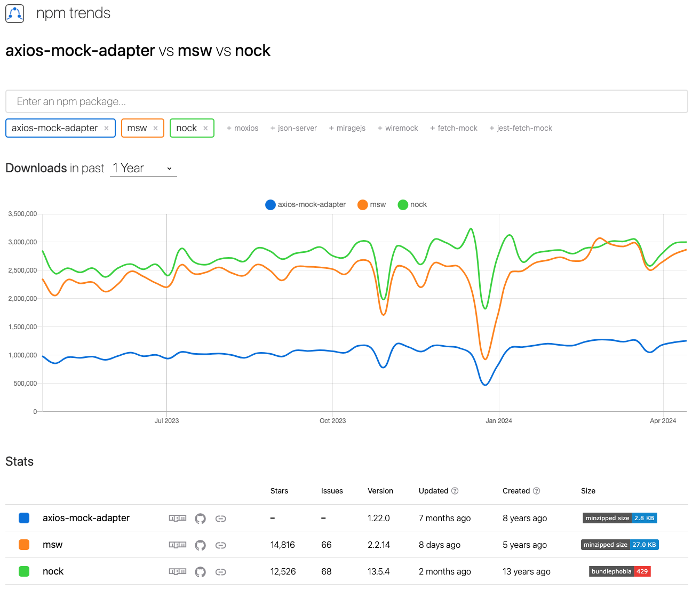
Task: Click the Issues column header
Action: [x=332, y=491]
